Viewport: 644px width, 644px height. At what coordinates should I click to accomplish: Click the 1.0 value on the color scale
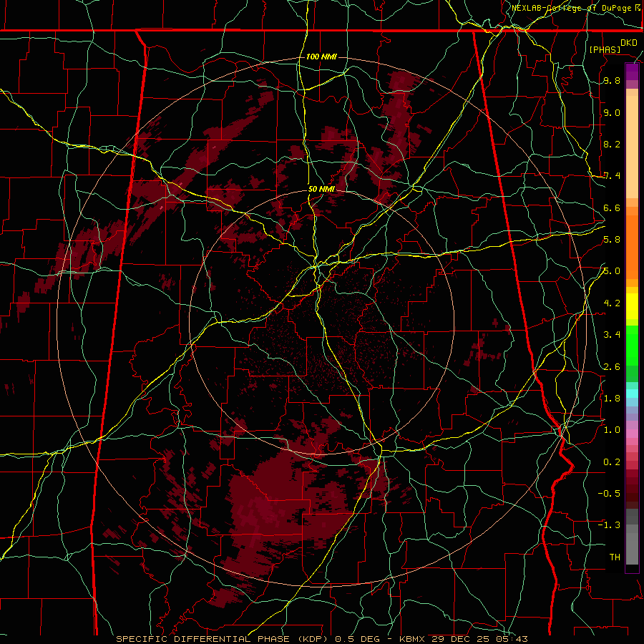coord(612,430)
